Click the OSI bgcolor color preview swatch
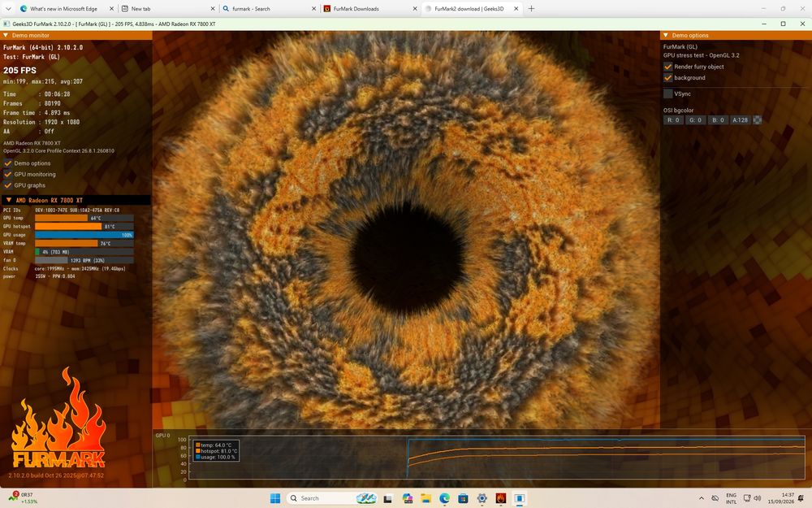Viewport: 812px width, 508px height. coord(757,119)
